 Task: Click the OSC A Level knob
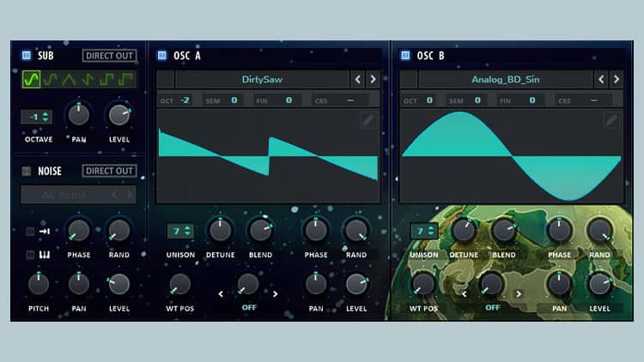[x=356, y=284]
